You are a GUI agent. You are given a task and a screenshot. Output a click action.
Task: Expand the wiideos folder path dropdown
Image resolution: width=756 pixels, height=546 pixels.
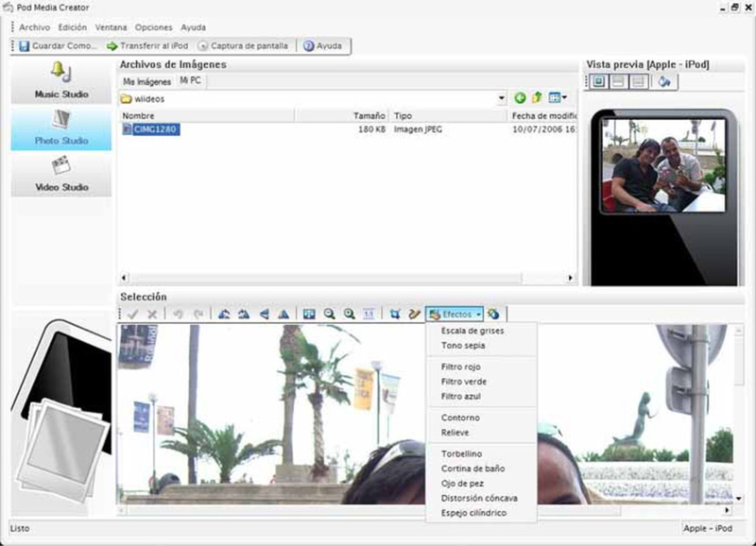pyautogui.click(x=502, y=98)
